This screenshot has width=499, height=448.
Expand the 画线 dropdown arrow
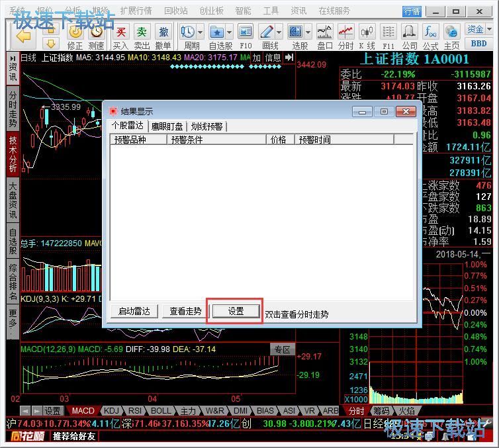click(x=279, y=32)
